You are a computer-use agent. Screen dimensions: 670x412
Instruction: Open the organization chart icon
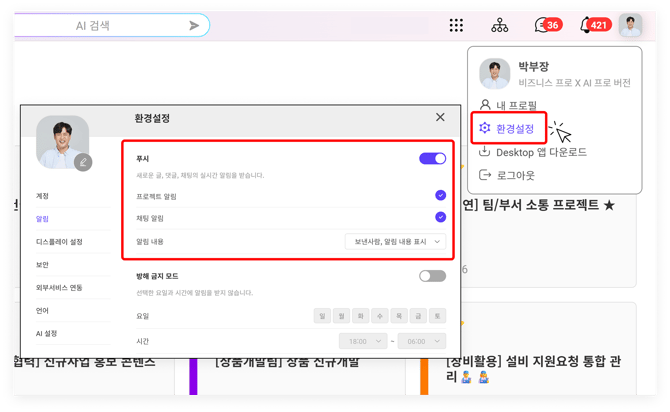click(x=500, y=25)
